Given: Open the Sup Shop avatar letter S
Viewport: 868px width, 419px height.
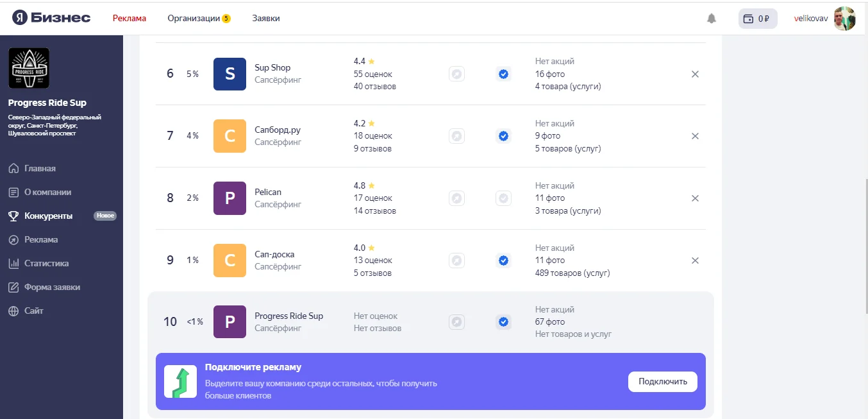Looking at the screenshot, I should [x=230, y=74].
